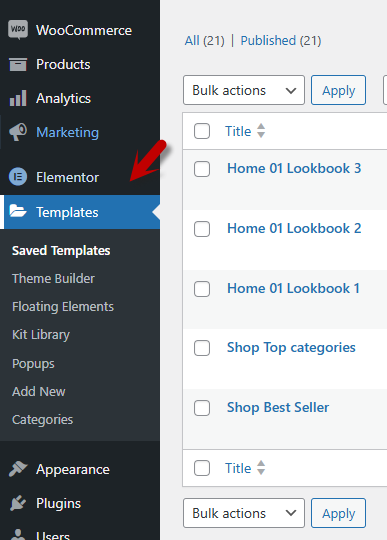Open the top Bulk actions dropdown

point(244,90)
